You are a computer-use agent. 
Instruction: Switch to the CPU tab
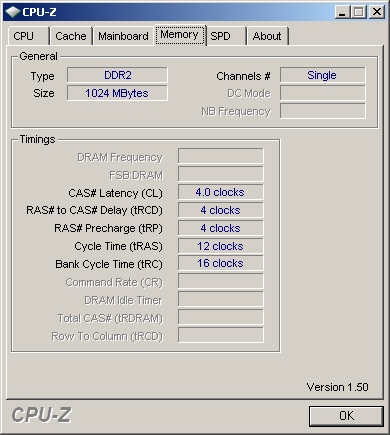[x=29, y=36]
